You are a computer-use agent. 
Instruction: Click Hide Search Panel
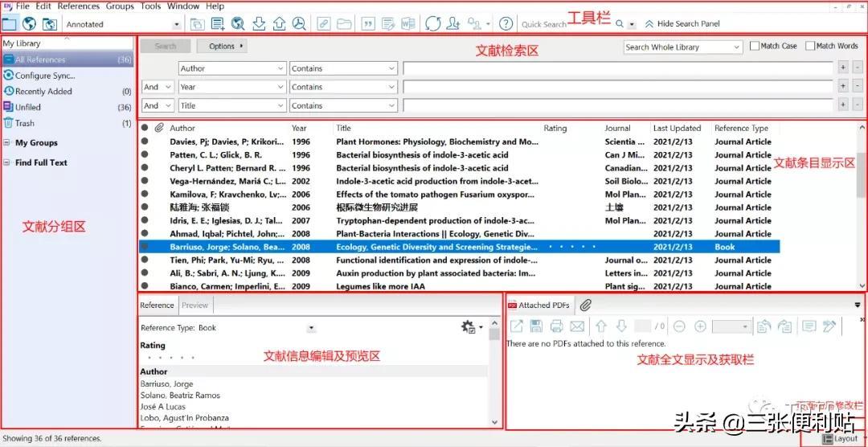pos(682,24)
